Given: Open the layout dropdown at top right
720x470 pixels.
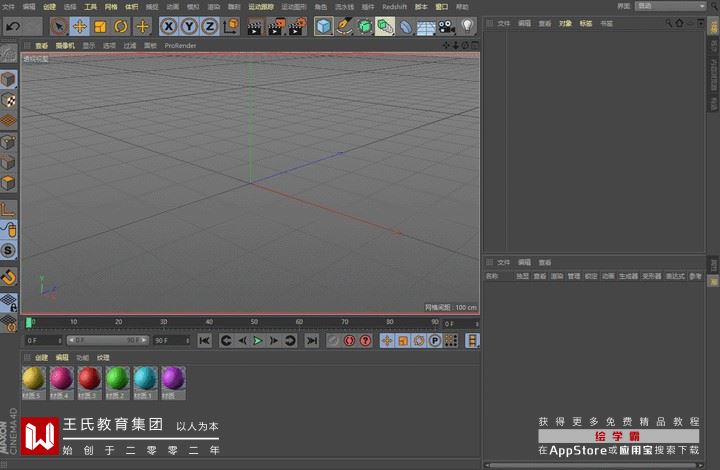Looking at the screenshot, I should (670, 6).
